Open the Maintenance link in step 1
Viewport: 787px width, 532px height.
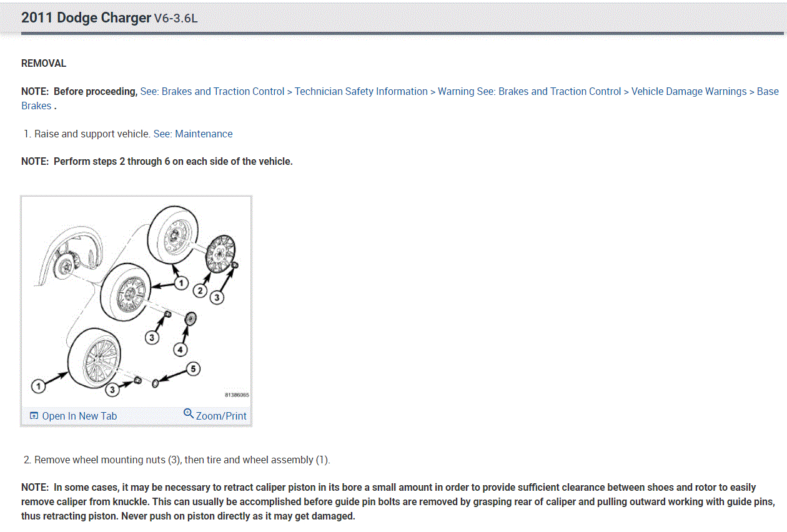[x=204, y=134]
